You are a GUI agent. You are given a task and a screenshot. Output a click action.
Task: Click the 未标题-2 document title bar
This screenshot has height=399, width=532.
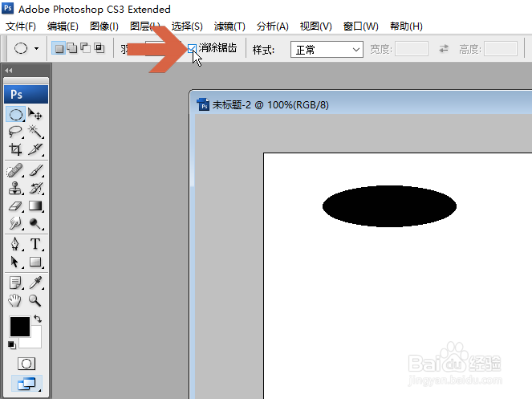coord(362,104)
